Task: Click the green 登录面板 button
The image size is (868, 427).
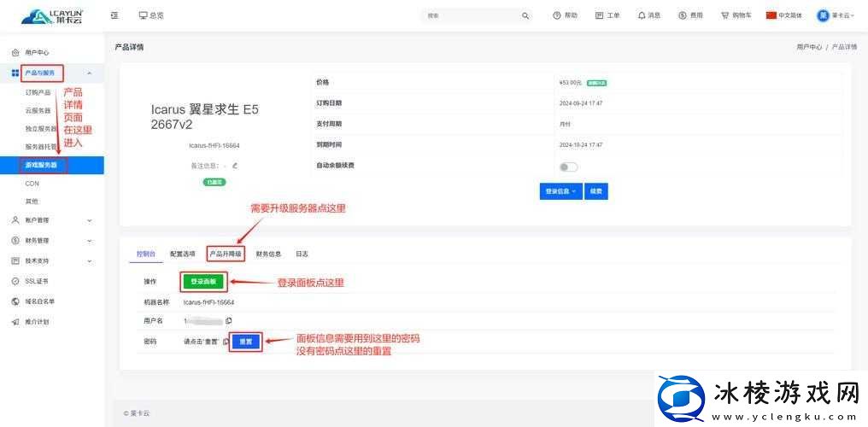Action: pos(203,282)
